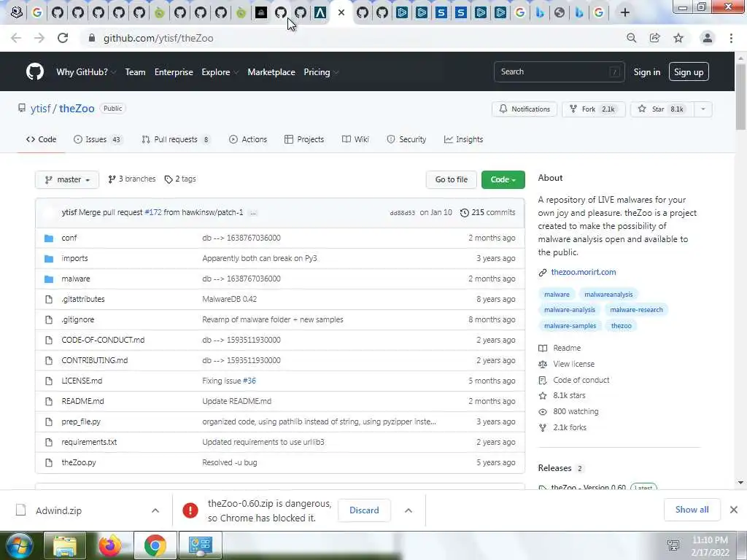
Task: Click the red danger warning icon in downloads
Action: coord(190,510)
